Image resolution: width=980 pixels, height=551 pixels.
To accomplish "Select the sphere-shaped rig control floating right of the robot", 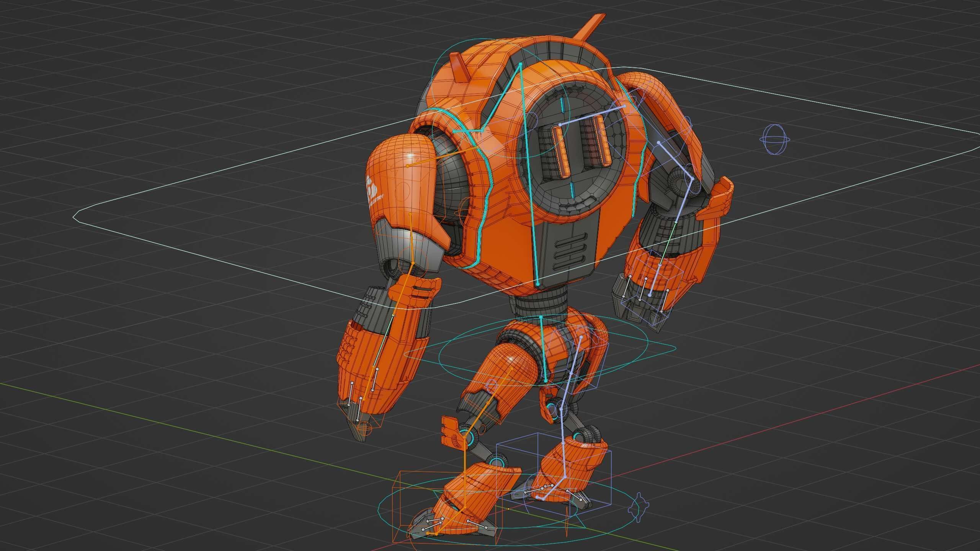I will tap(775, 139).
